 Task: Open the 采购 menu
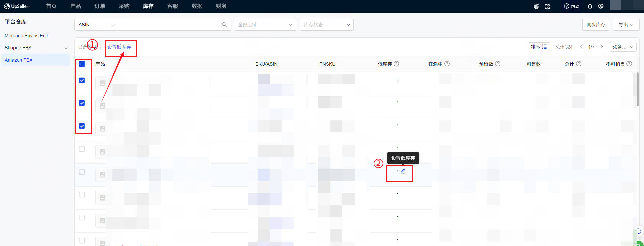[x=124, y=6]
